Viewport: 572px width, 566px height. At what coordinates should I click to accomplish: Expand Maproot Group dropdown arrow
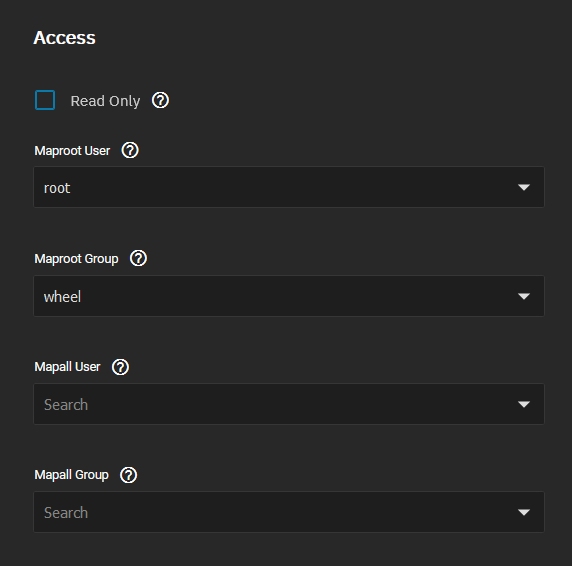(524, 296)
